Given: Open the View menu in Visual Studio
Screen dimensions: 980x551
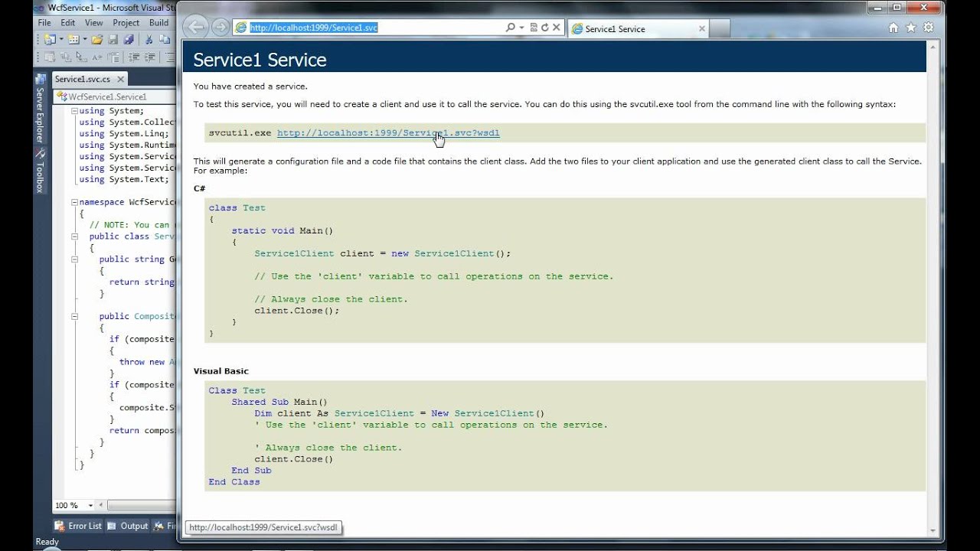Looking at the screenshot, I should point(94,23).
